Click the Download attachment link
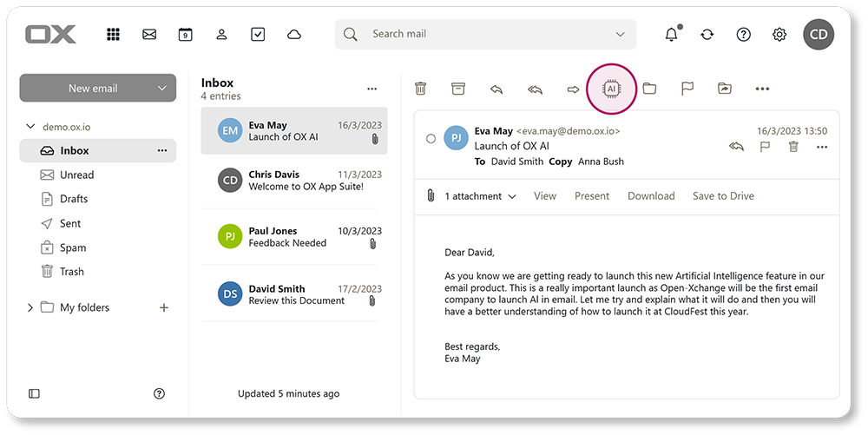Screen dimensions: 868x435 651,196
